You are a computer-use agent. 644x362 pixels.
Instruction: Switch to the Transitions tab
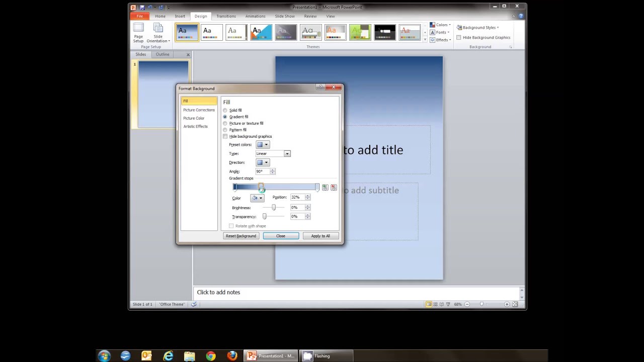point(226,16)
